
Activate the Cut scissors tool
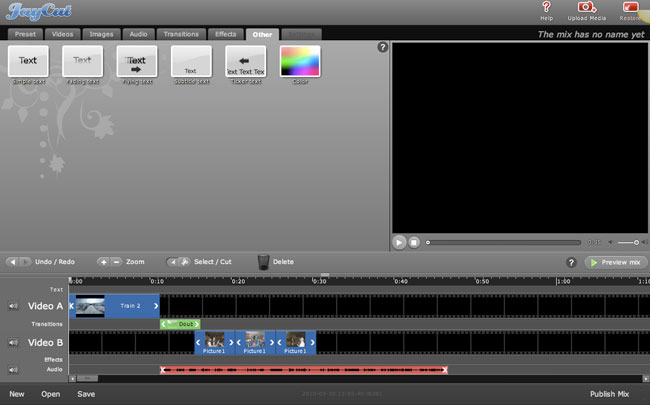tap(184, 262)
